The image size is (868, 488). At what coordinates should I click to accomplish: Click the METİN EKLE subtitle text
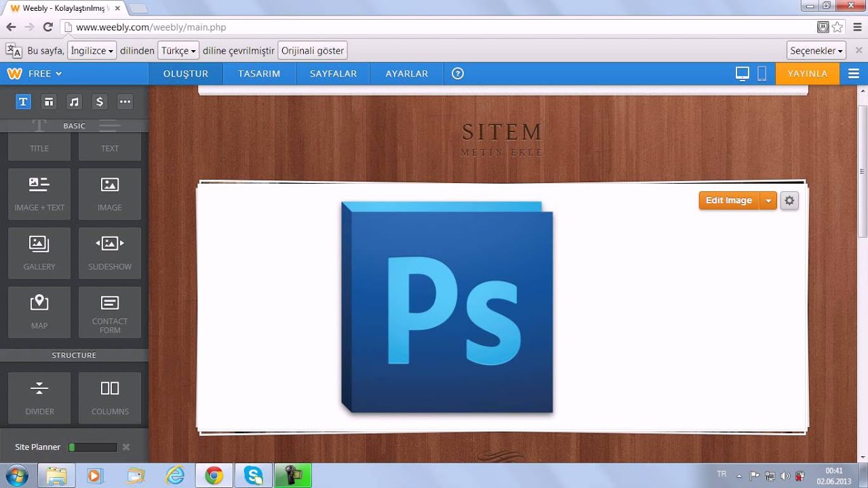[x=502, y=152]
